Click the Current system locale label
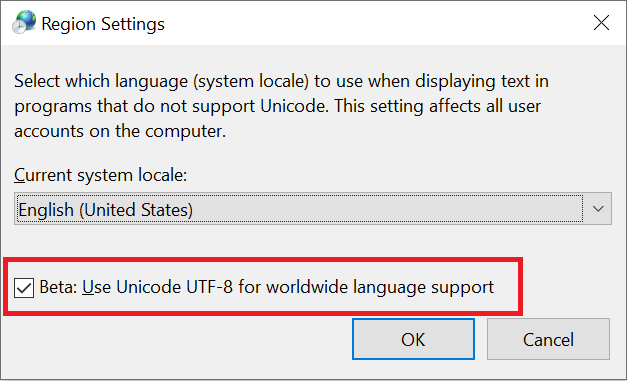This screenshot has height=381, width=627. coord(100,175)
